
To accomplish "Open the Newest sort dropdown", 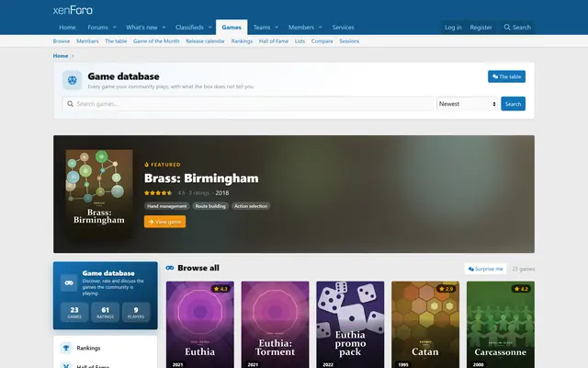I will point(468,104).
